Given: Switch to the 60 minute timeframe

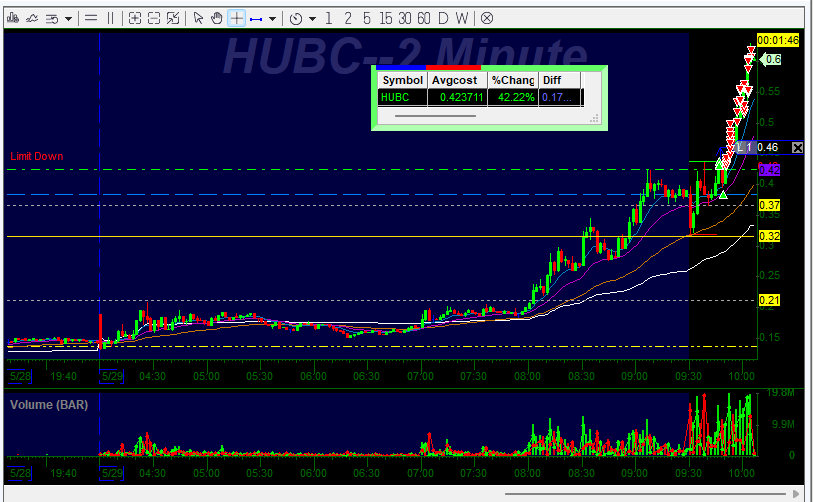Looking at the screenshot, I should pyautogui.click(x=424, y=19).
